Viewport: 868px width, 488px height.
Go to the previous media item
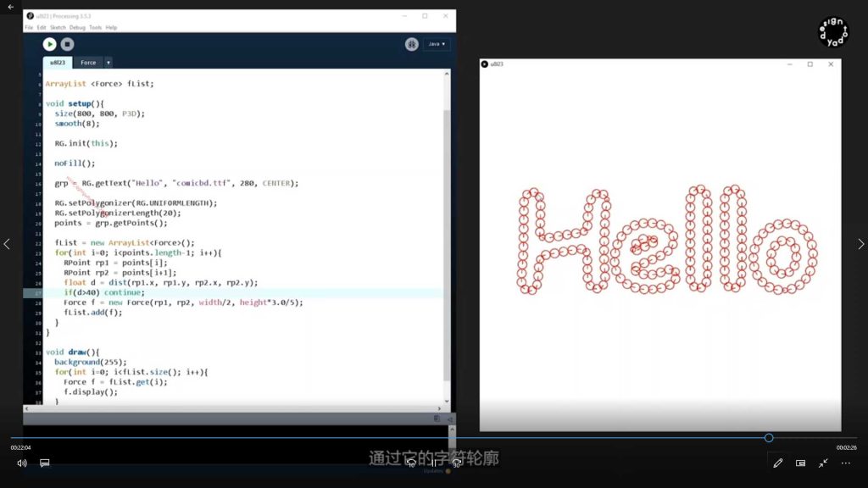[x=8, y=244]
